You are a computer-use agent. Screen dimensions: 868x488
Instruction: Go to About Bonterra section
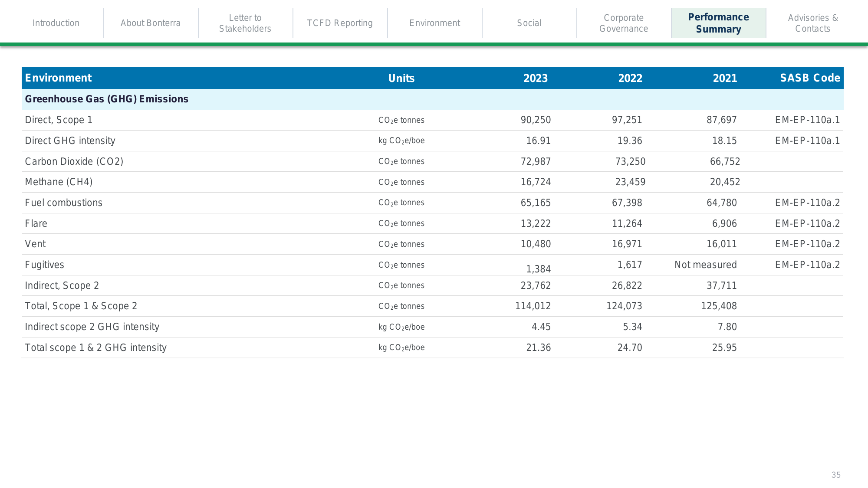point(151,23)
